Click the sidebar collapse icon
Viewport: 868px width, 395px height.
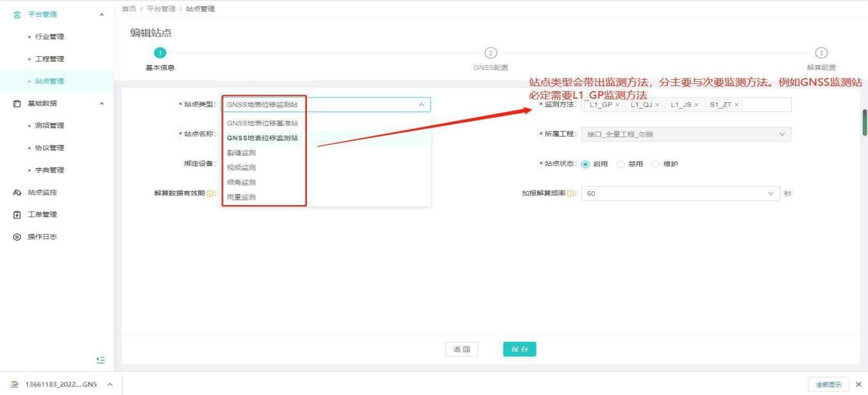coord(101,360)
